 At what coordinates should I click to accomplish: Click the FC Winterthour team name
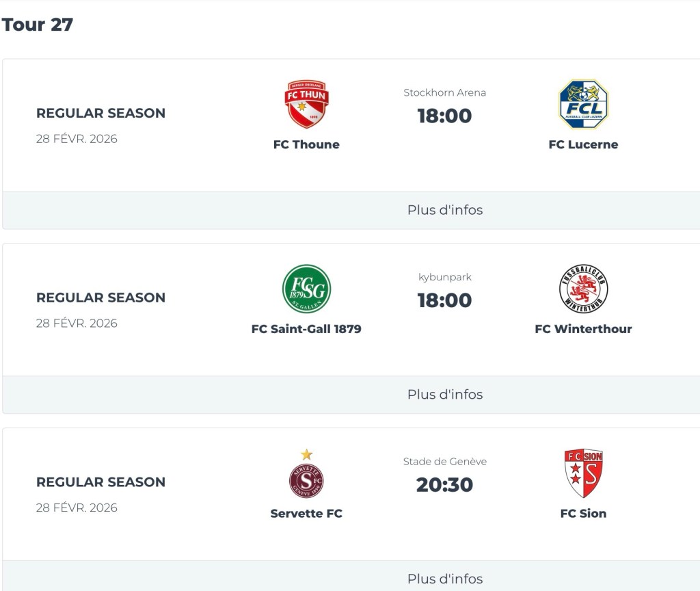583,329
